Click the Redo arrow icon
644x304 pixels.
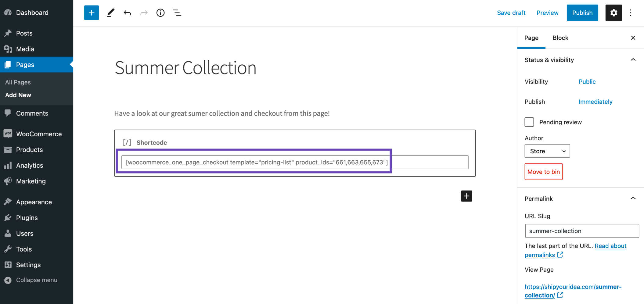(x=144, y=13)
